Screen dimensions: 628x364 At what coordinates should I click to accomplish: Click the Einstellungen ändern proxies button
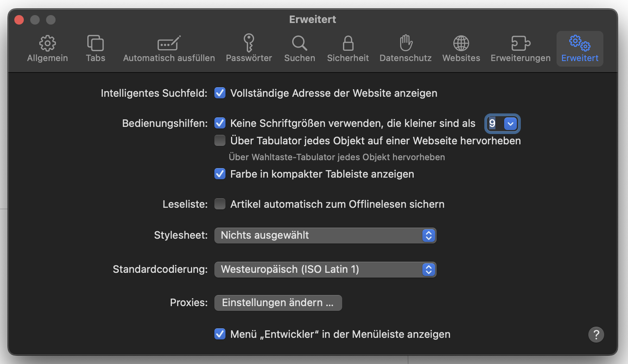click(x=278, y=303)
